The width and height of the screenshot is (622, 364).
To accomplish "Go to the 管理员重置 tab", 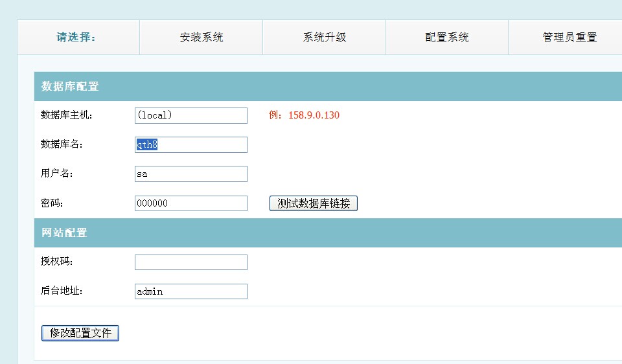I will tap(569, 38).
